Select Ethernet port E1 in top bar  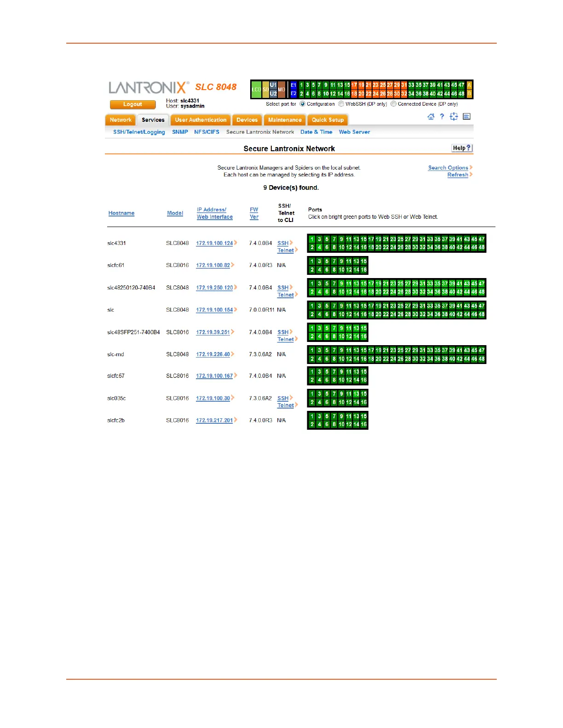coord(293,85)
